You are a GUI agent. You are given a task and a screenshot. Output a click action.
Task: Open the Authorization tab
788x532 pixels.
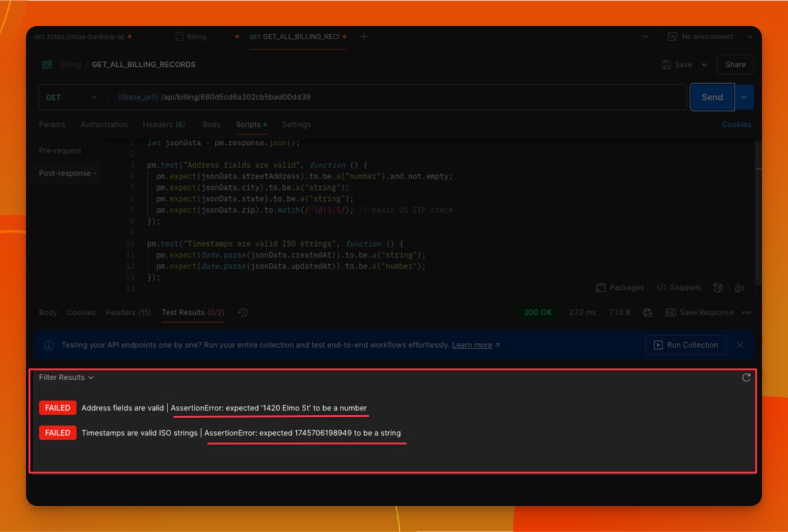point(104,124)
